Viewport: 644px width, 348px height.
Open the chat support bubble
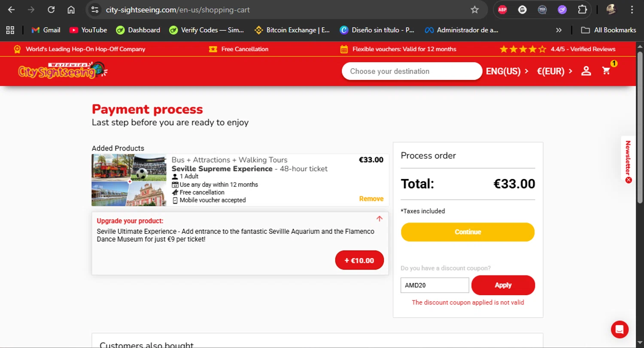pos(620,330)
